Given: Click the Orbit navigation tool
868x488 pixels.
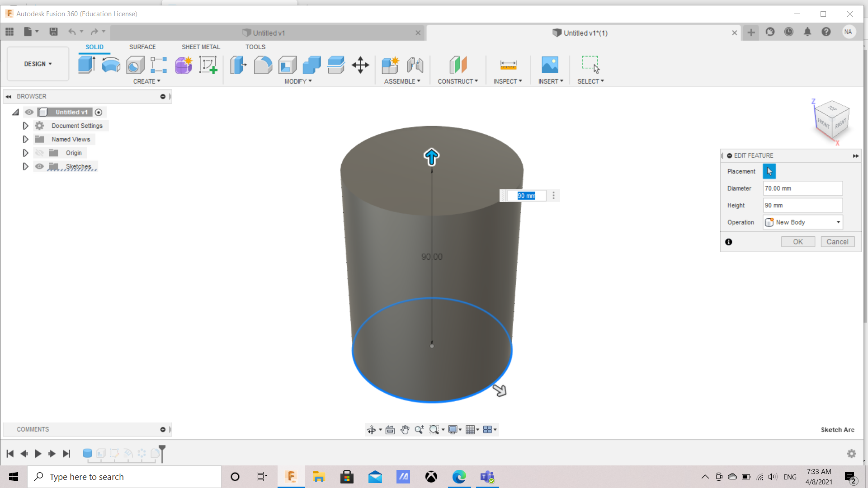Looking at the screenshot, I should (371, 430).
